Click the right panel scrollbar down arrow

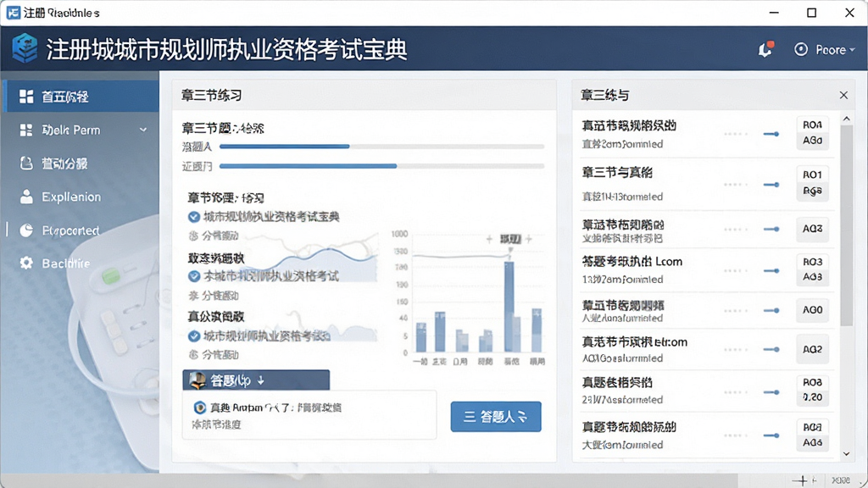pyautogui.click(x=846, y=454)
